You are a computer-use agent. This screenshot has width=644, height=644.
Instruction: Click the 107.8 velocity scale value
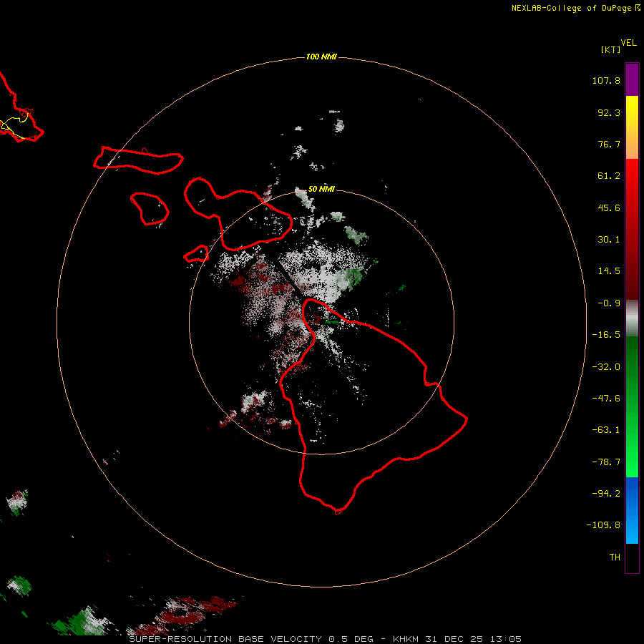(x=606, y=80)
